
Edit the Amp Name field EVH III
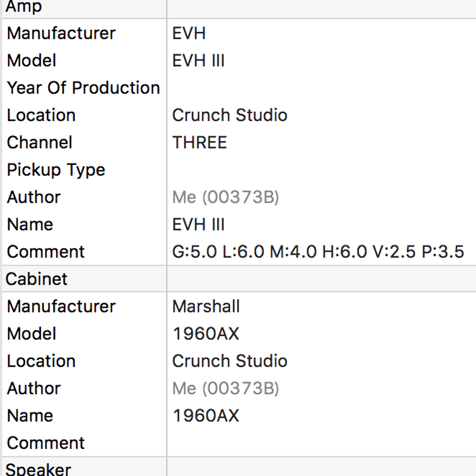click(x=321, y=225)
